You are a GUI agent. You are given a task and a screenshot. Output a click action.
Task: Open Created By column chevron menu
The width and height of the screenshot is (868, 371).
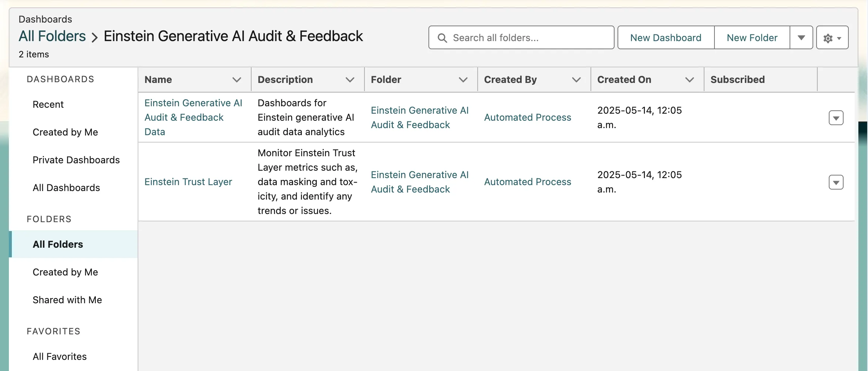point(576,80)
